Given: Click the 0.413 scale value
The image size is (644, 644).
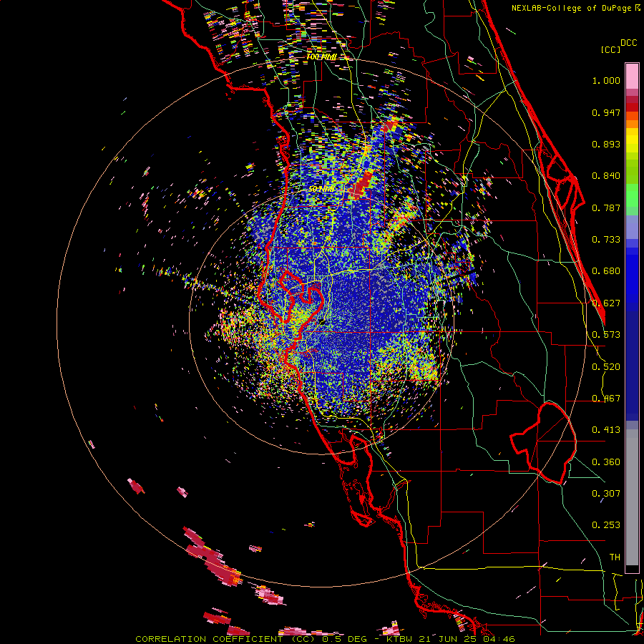Looking at the screenshot, I should point(606,430).
